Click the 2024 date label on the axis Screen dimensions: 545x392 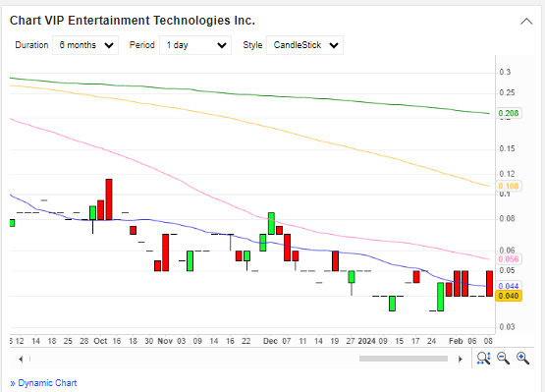[x=366, y=341]
